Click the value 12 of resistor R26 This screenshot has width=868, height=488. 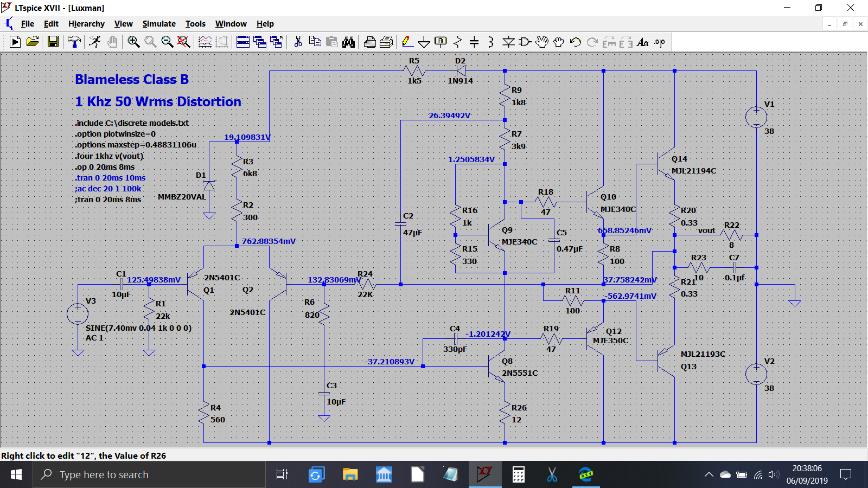coord(516,420)
